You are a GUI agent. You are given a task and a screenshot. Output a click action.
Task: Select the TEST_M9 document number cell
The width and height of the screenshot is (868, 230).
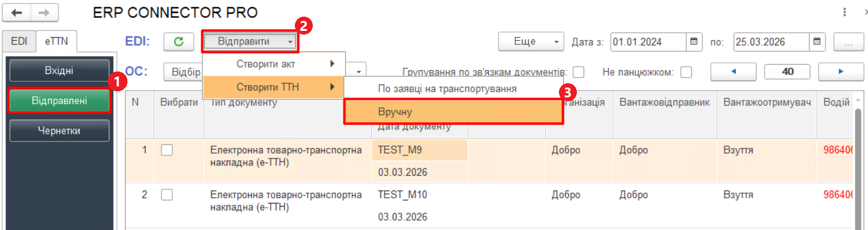(x=420, y=150)
